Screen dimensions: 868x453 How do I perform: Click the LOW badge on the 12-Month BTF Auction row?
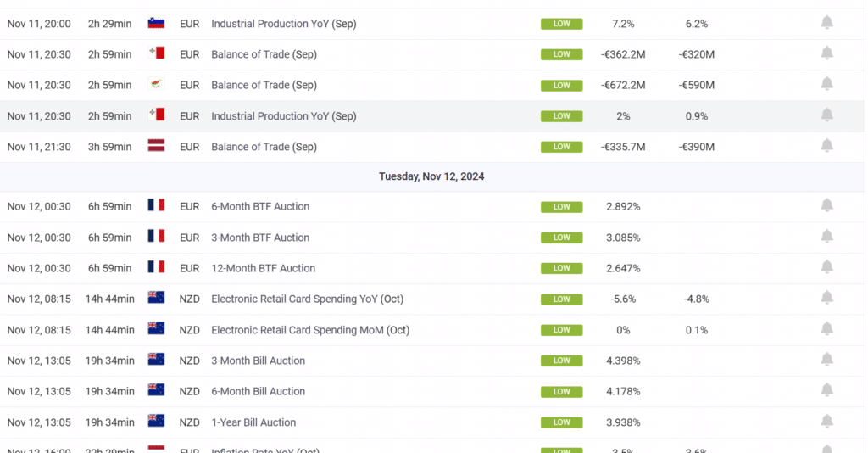(x=561, y=268)
